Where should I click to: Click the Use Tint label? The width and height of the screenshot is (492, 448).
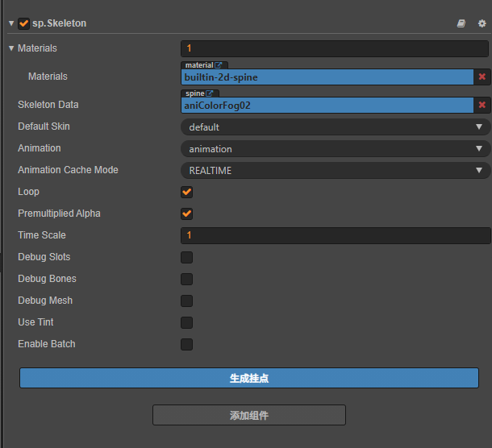(35, 322)
